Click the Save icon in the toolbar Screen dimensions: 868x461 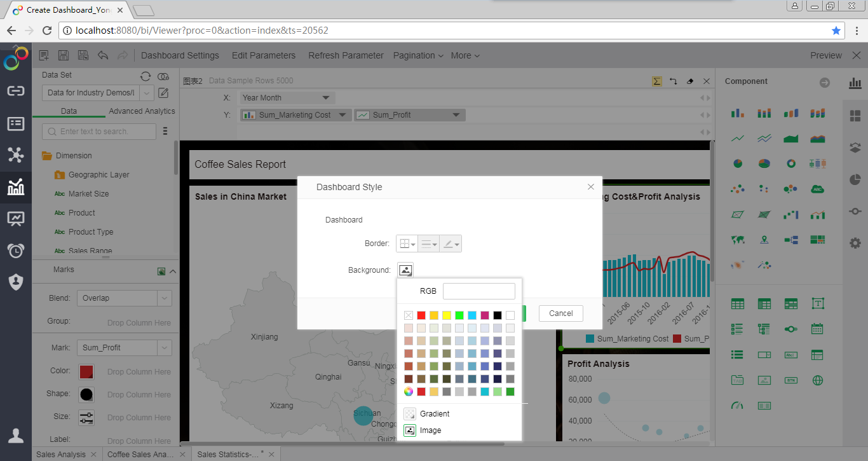64,55
